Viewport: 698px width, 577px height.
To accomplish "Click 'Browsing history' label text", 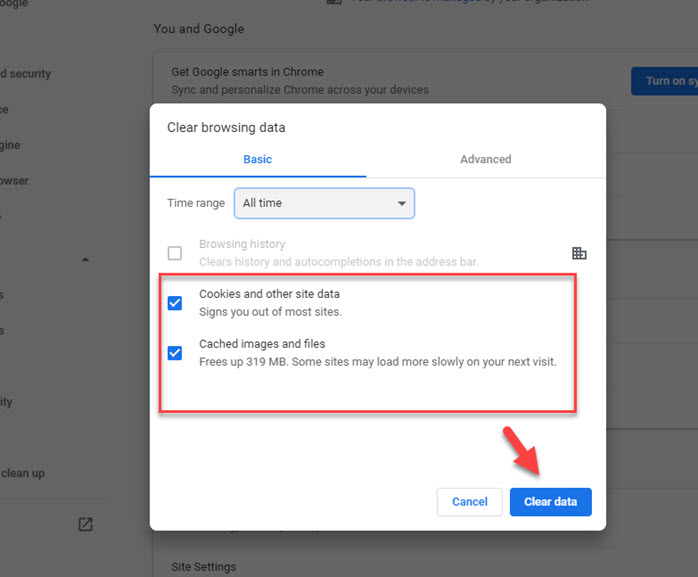I will click(242, 244).
